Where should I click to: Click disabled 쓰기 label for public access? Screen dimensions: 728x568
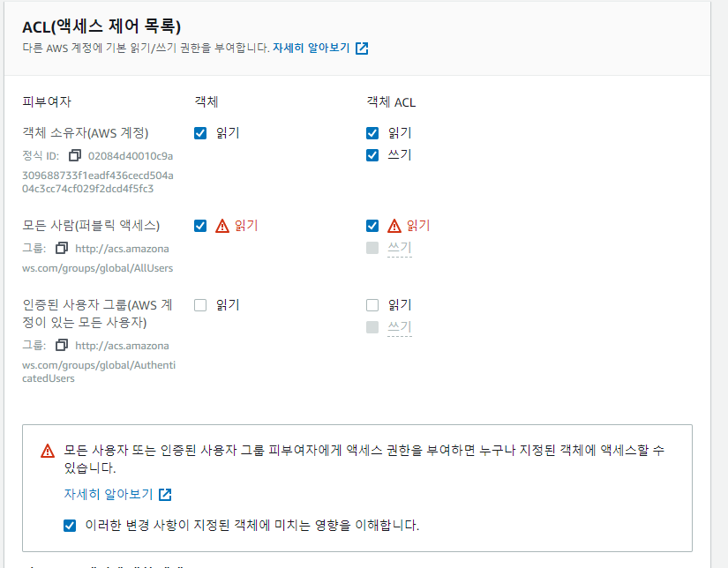click(x=400, y=248)
